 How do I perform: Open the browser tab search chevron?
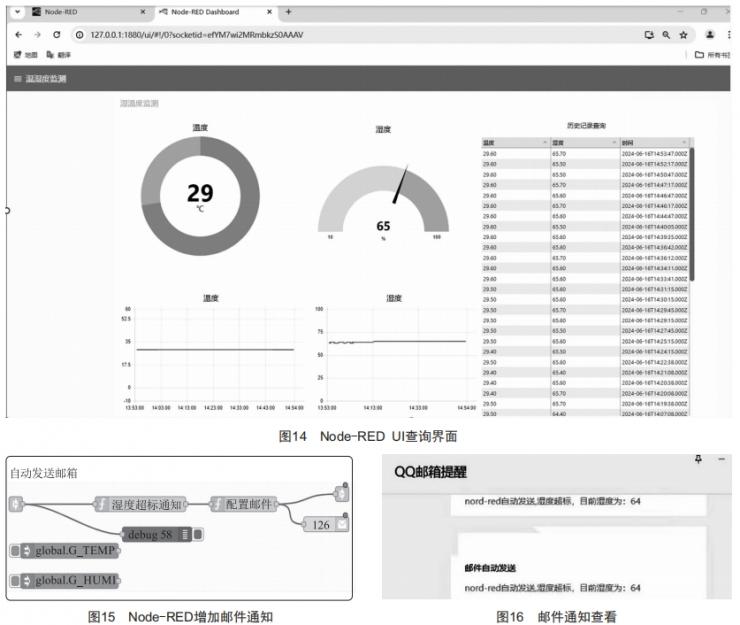coord(17,12)
